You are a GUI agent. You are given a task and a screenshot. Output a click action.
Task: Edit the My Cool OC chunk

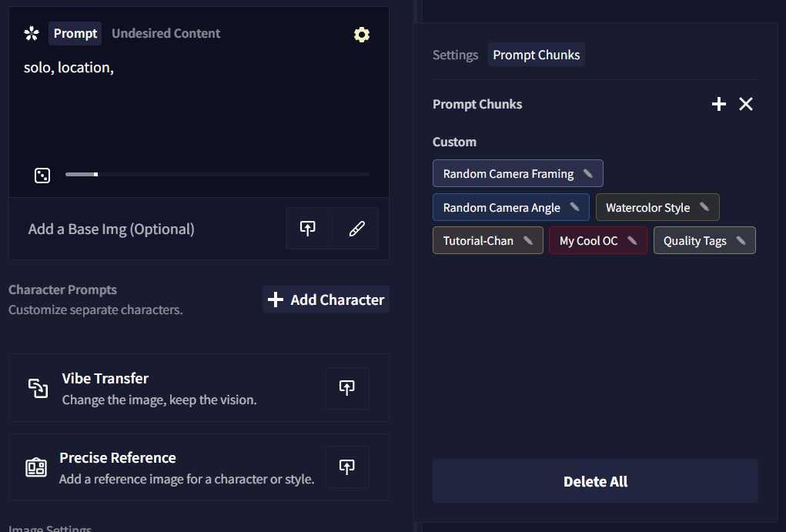point(632,240)
